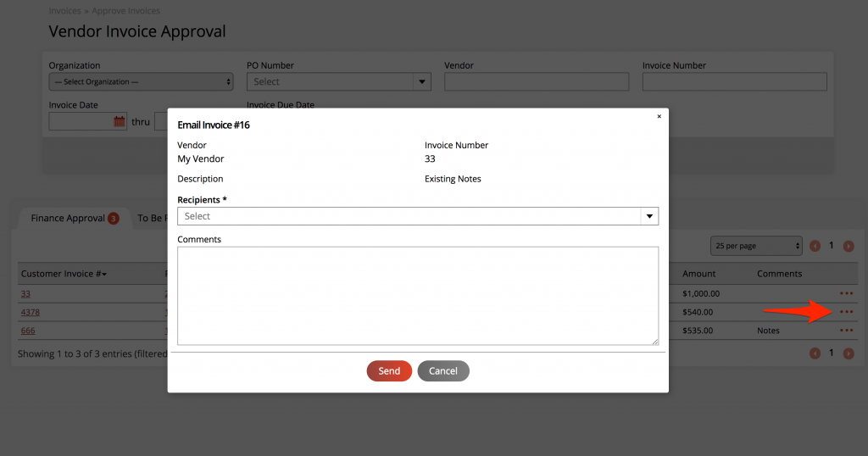This screenshot has width=868, height=456.
Task: Change the 25 per page selector
Action: click(756, 246)
